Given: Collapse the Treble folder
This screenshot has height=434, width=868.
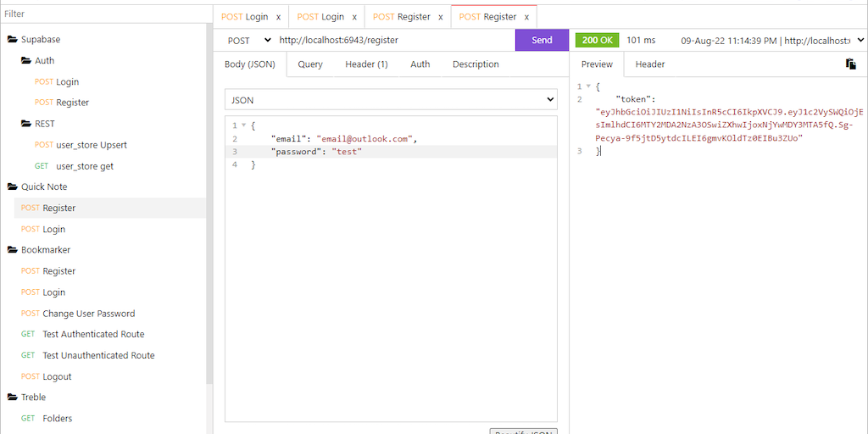Looking at the screenshot, I should click(x=13, y=398).
